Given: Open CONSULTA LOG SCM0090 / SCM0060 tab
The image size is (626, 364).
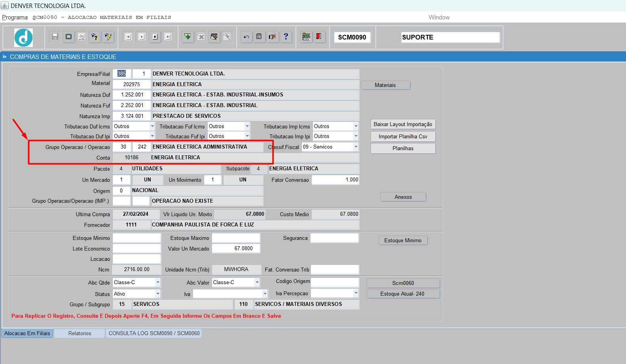Looking at the screenshot, I should click(154, 333).
